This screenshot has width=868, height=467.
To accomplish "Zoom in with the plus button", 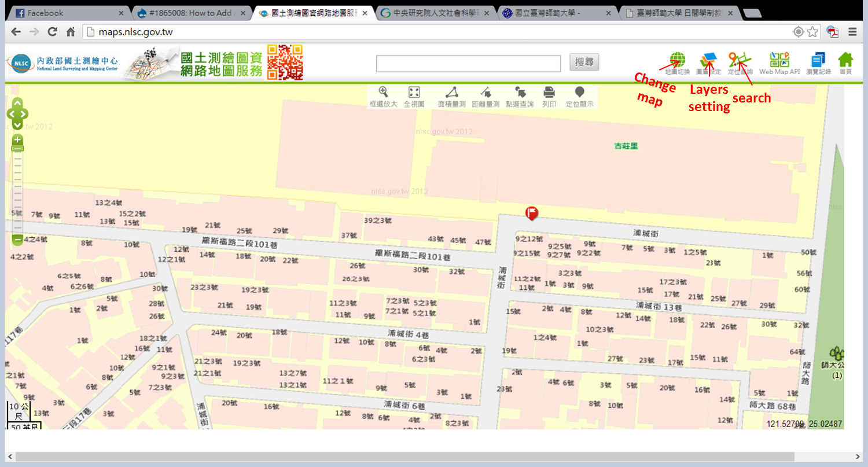I will click(x=18, y=139).
